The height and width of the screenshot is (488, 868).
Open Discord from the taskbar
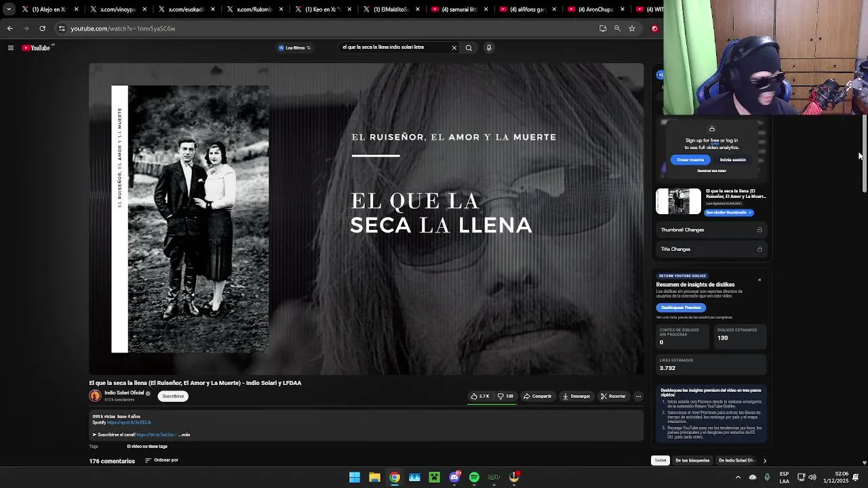pyautogui.click(x=454, y=477)
